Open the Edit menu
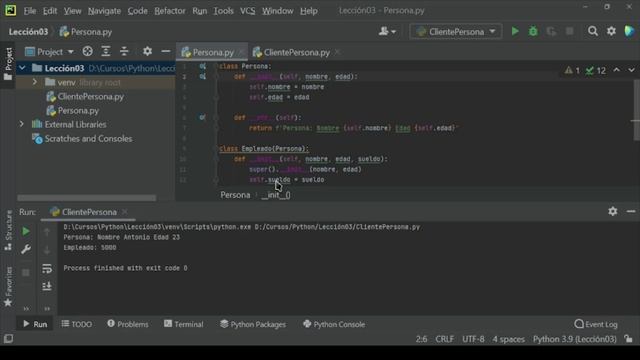The image size is (640, 360). pos(50,11)
